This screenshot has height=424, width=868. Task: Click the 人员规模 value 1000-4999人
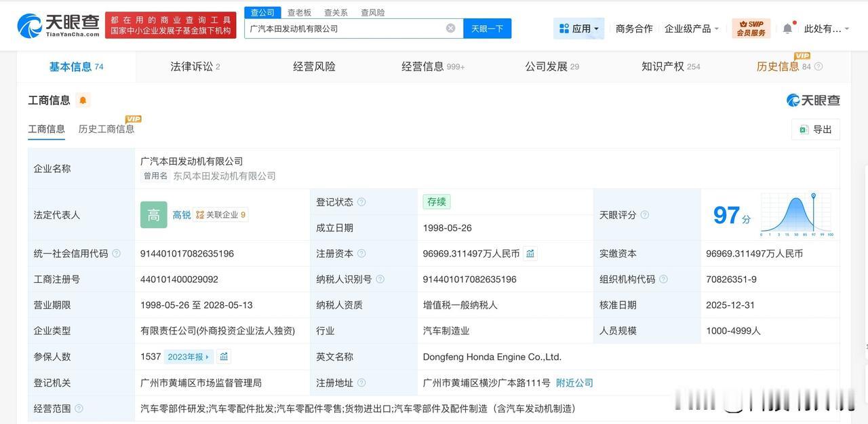point(733,331)
